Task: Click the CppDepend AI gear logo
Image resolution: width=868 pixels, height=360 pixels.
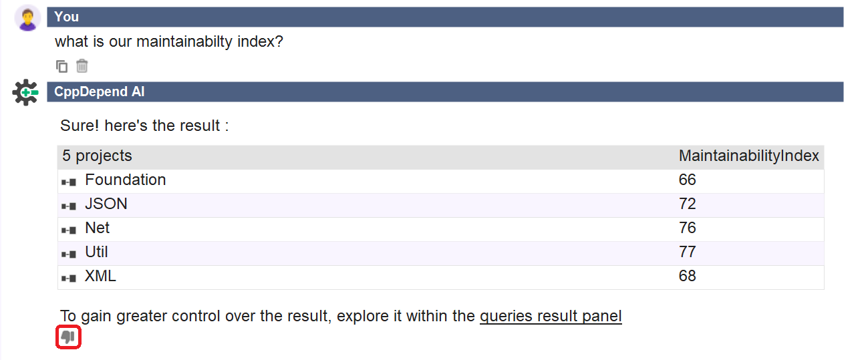Action: coord(25,92)
